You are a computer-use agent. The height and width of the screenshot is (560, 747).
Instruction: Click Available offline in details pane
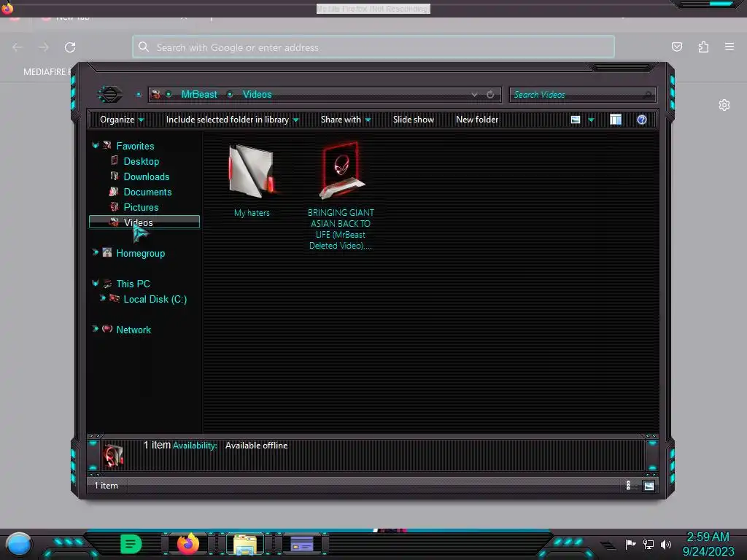[256, 446]
